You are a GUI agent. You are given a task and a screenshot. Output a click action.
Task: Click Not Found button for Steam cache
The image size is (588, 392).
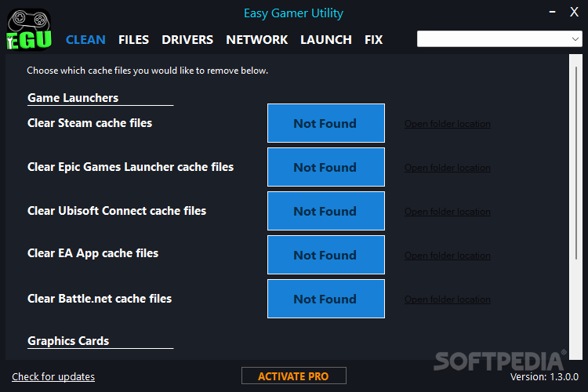[x=326, y=123]
